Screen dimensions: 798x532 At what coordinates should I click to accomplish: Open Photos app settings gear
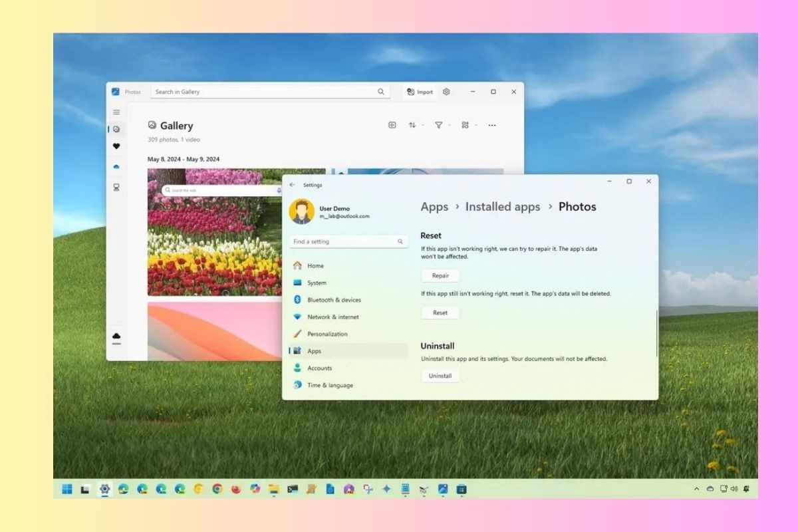(446, 92)
